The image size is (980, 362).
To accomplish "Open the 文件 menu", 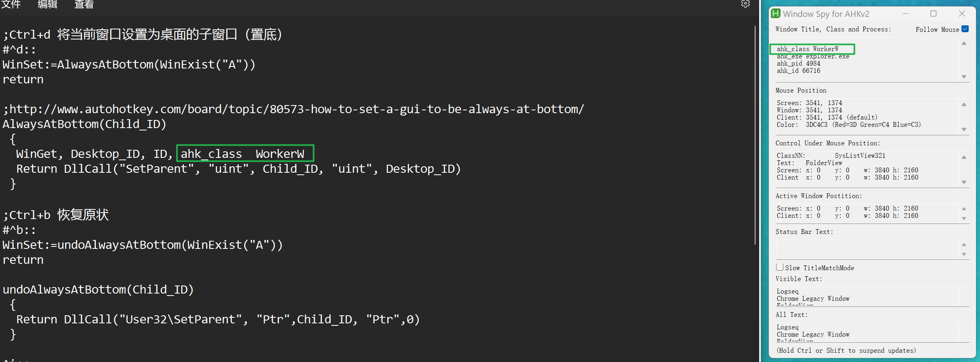I will coord(11,4).
